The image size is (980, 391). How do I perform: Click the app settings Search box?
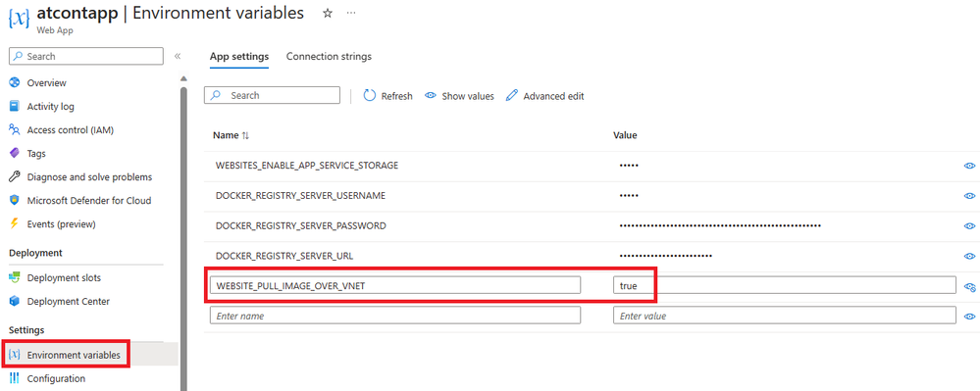coord(272,96)
